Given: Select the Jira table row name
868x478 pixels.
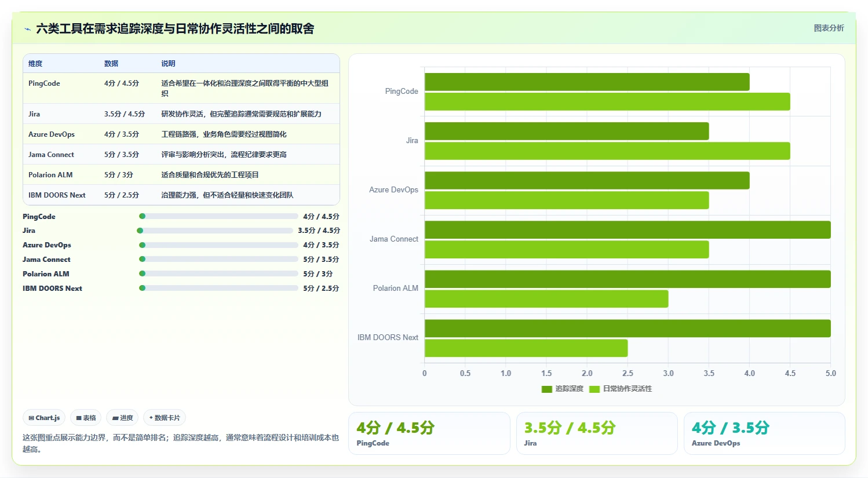Looking at the screenshot, I should [x=34, y=114].
